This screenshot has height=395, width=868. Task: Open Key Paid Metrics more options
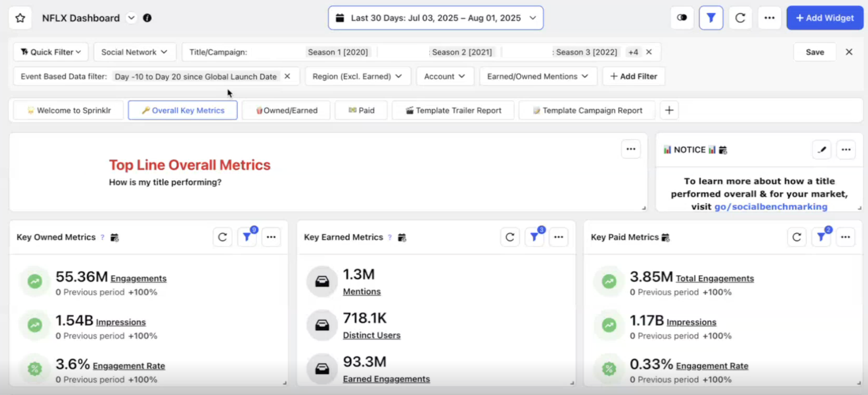846,237
